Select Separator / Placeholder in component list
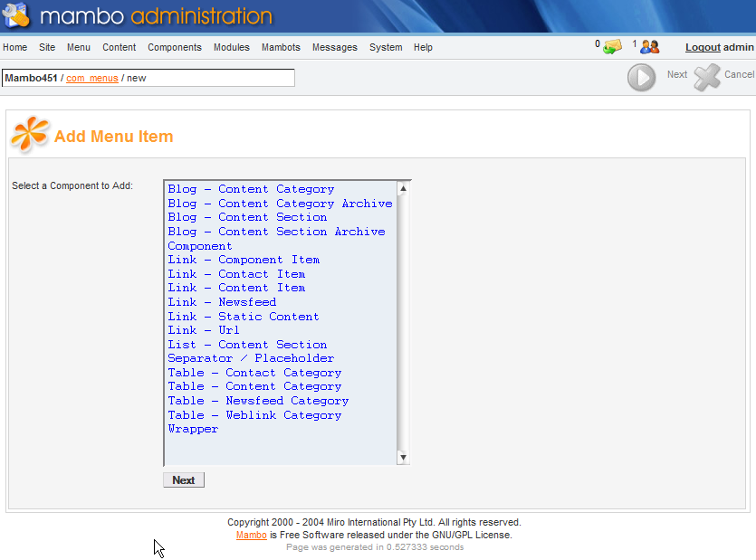Image resolution: width=756 pixels, height=560 pixels. tap(251, 358)
